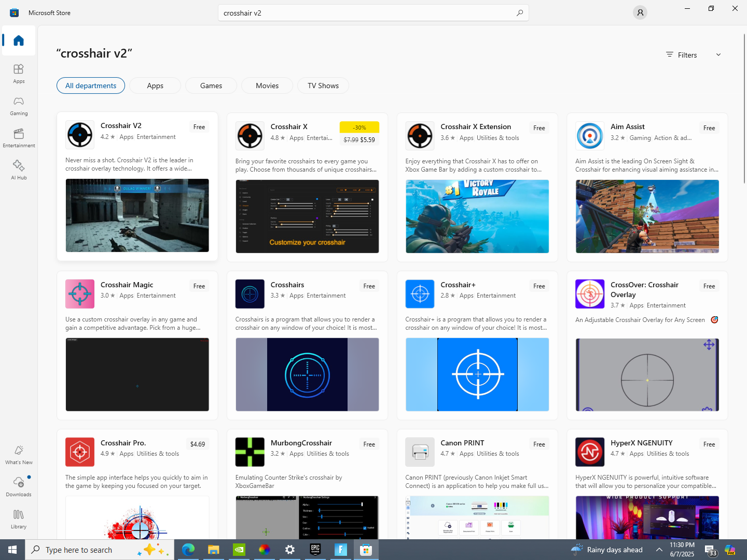This screenshot has width=747, height=560.
Task: Click Free button for Crosshair V2
Action: (199, 127)
